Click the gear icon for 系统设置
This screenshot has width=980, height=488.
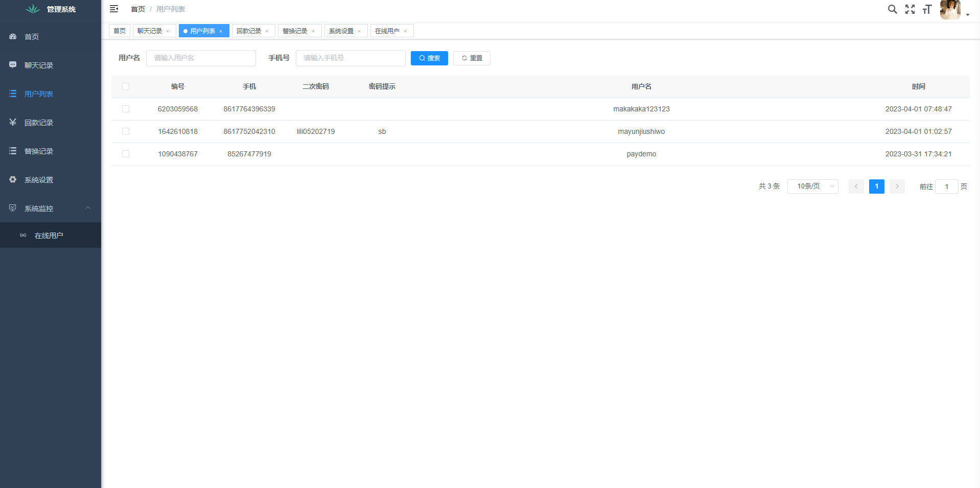pyautogui.click(x=13, y=179)
